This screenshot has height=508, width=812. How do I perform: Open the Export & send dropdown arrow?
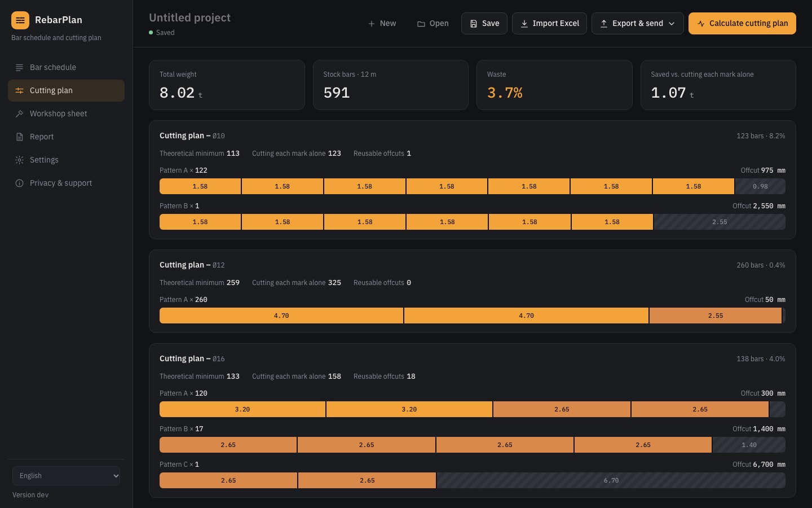[x=672, y=24]
